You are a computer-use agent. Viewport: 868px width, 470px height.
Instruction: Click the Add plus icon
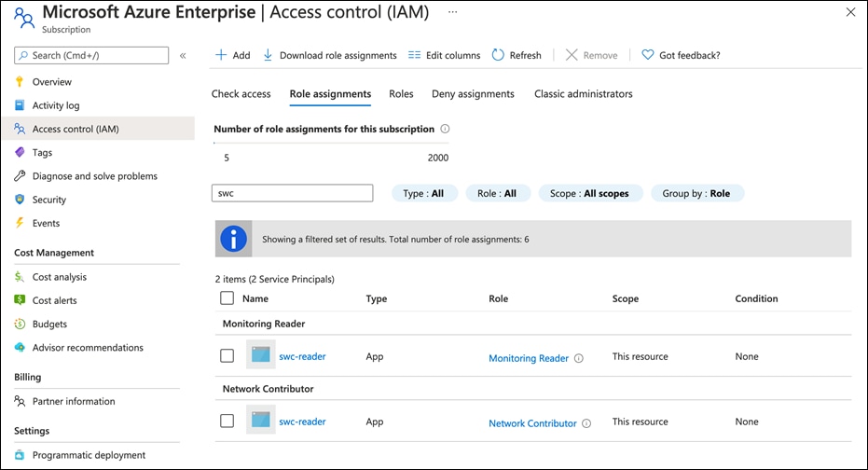coord(221,55)
